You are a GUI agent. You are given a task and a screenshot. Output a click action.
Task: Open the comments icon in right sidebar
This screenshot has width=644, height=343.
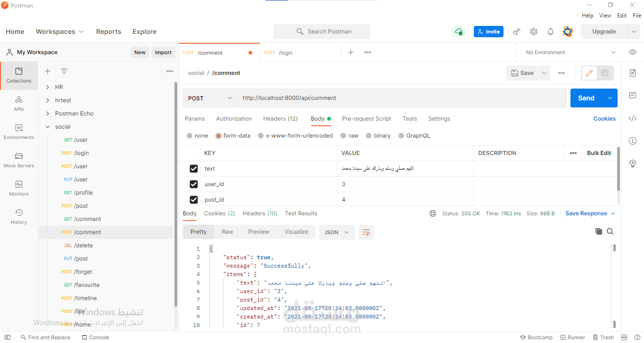633,96
